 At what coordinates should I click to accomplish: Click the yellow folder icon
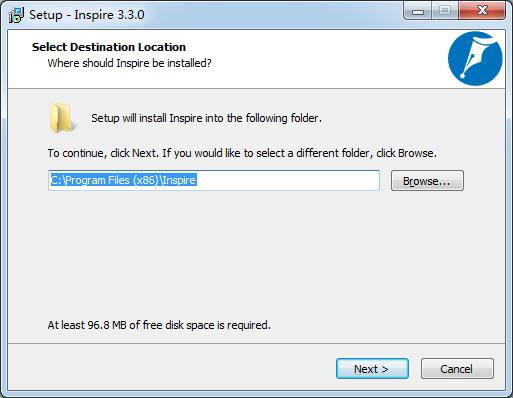click(62, 118)
